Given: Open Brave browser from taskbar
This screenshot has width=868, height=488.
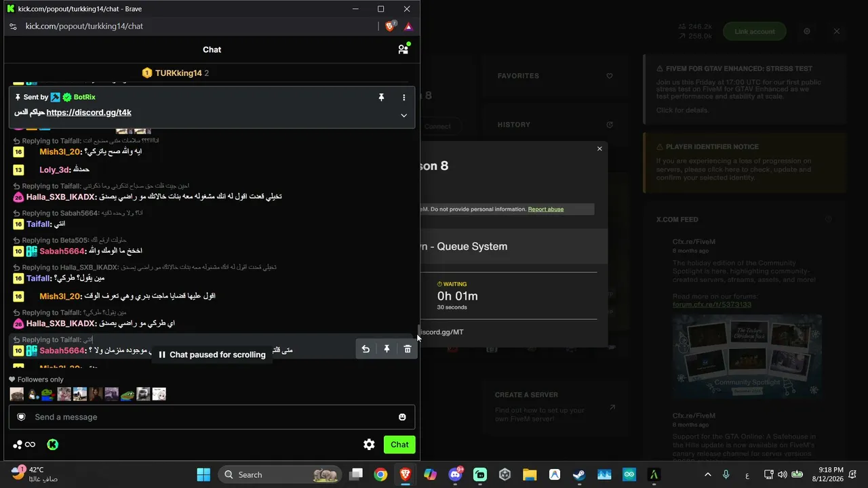Looking at the screenshot, I should click(406, 474).
